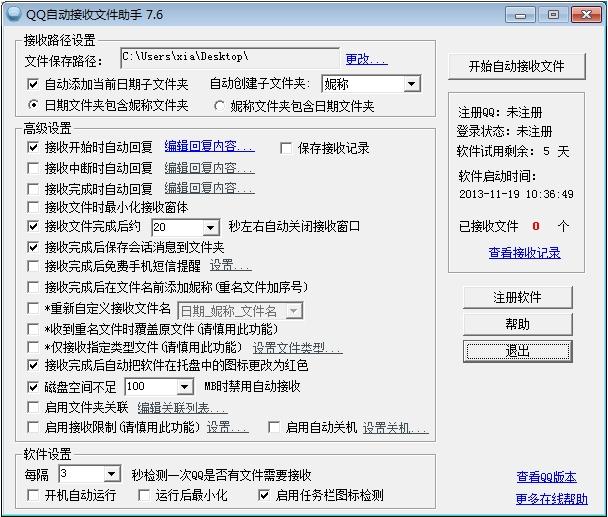The width and height of the screenshot is (608, 517).
Task: Open 查看QQ版本 link
Action: pyautogui.click(x=546, y=477)
